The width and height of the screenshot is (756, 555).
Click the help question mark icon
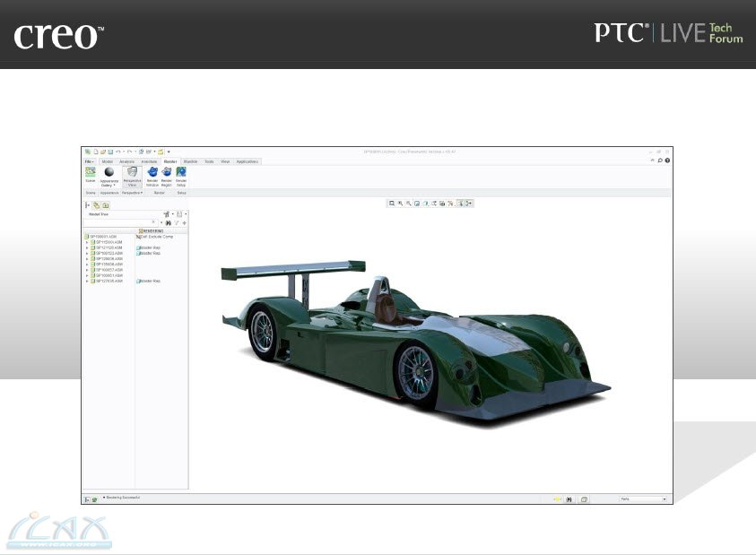pyautogui.click(x=667, y=160)
